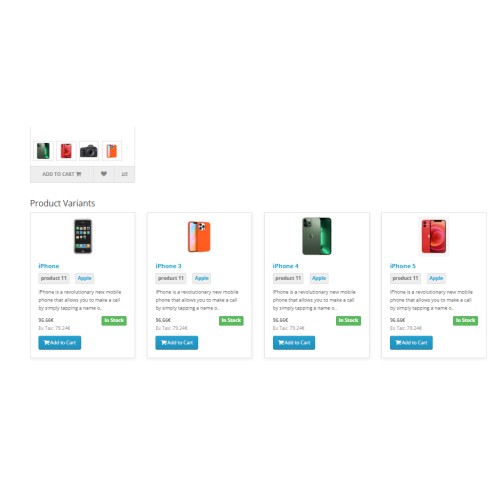
Task: Click the Apple brand tag under iPhone 3
Action: coord(202,278)
